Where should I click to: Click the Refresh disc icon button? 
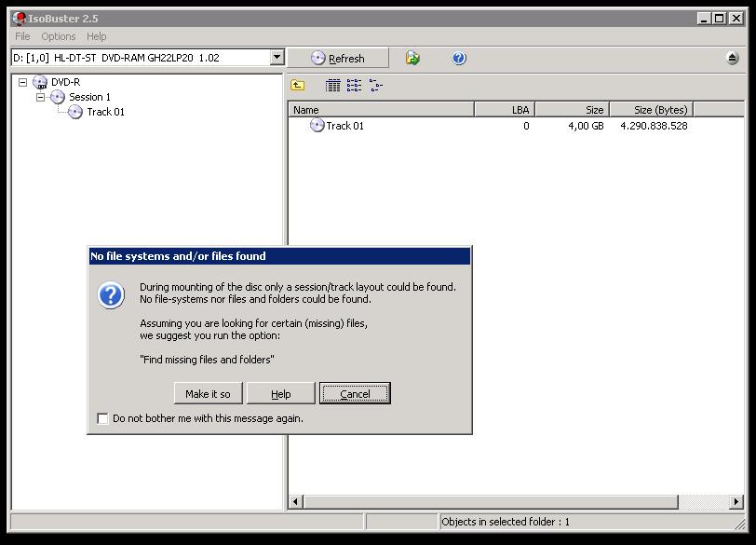coord(339,59)
